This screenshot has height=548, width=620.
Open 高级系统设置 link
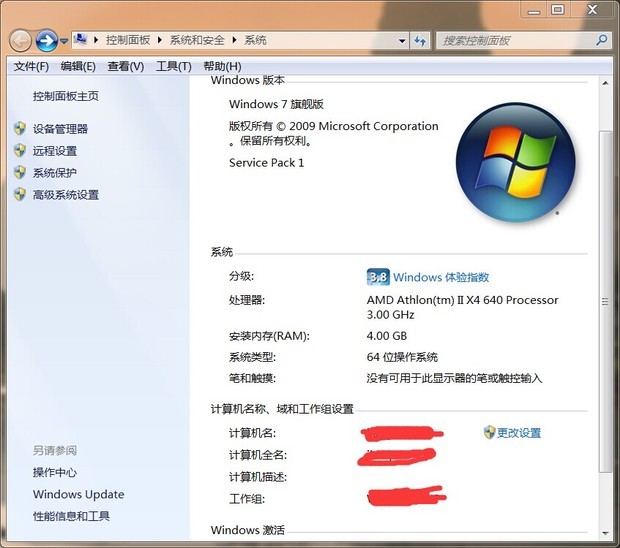coord(66,195)
